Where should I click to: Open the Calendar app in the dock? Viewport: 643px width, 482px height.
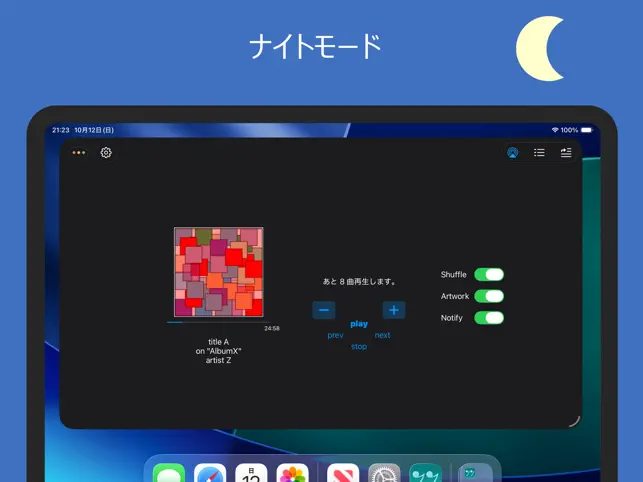(x=251, y=473)
